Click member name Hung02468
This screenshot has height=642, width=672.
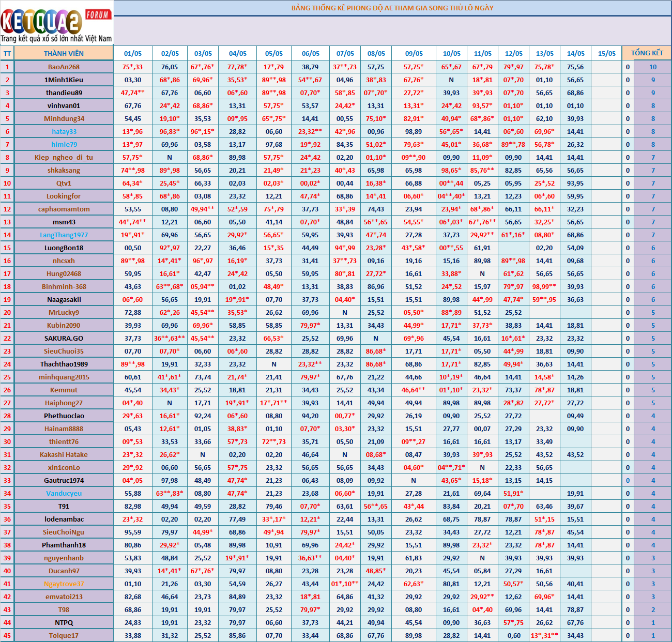pyautogui.click(x=64, y=273)
